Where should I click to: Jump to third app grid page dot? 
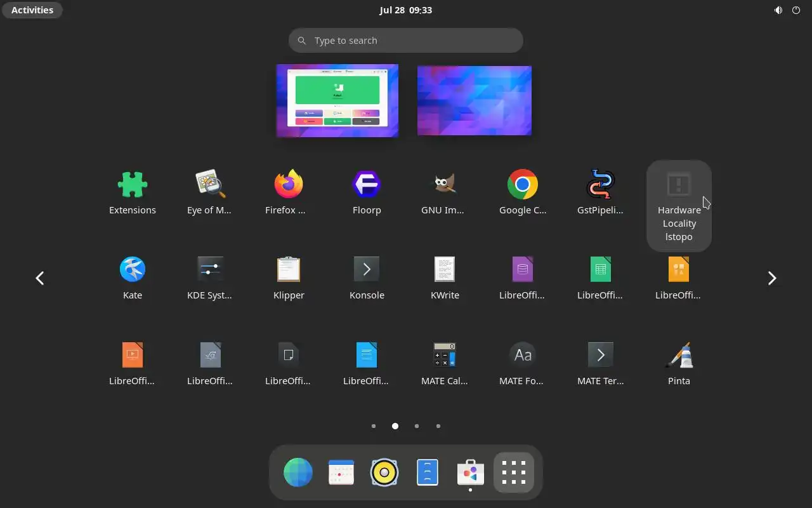417,426
